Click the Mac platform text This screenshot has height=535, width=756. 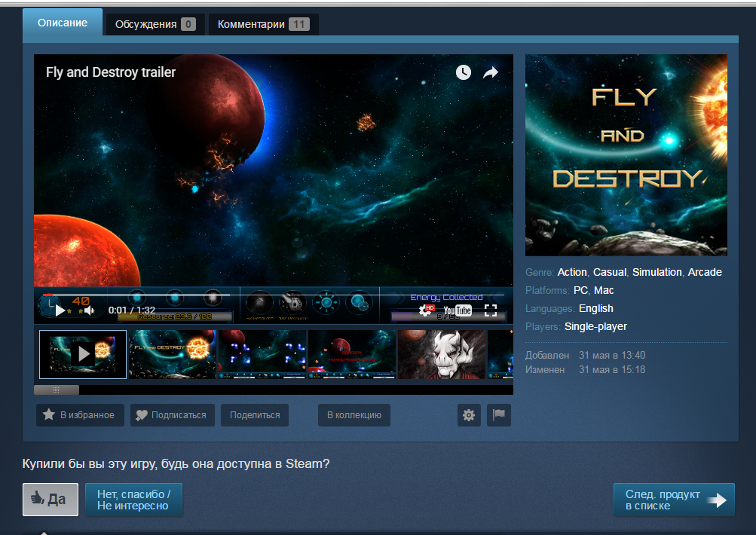click(604, 291)
